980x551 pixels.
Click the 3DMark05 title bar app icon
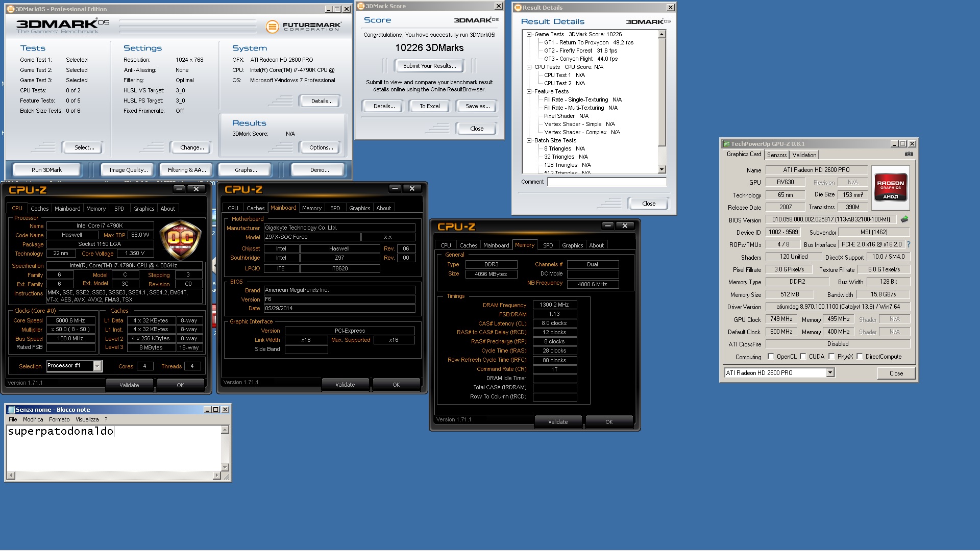10,9
